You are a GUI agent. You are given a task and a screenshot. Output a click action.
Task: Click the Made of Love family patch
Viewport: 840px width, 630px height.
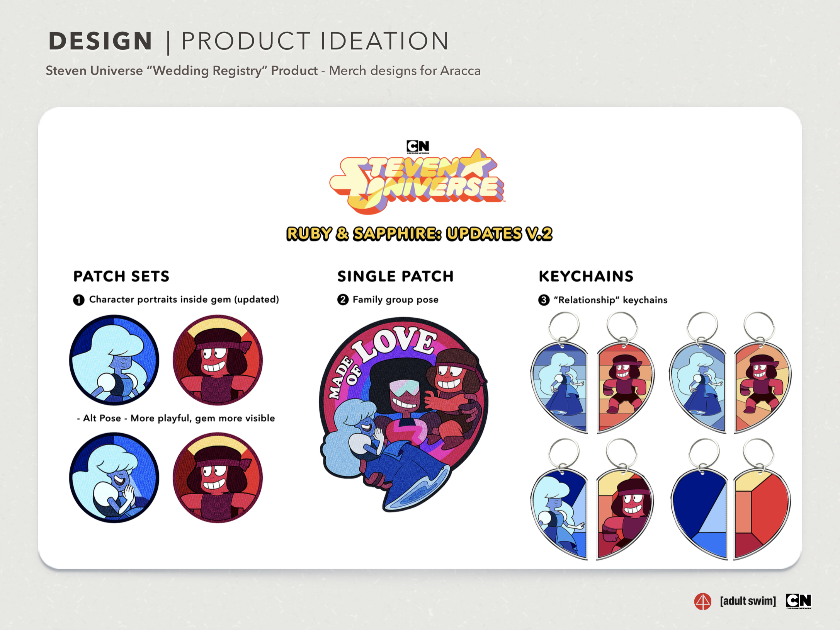coord(404,414)
